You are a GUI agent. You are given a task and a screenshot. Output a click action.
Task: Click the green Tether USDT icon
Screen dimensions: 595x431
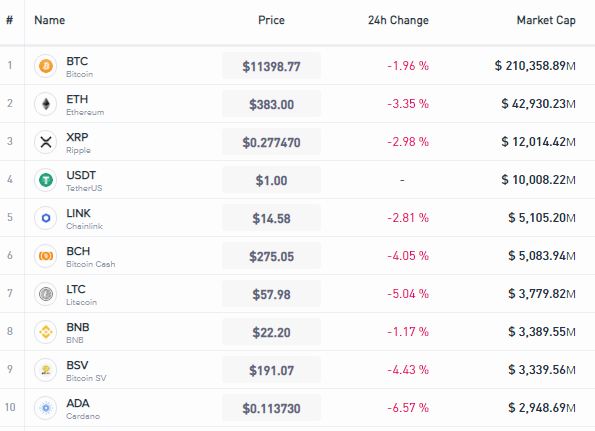(x=46, y=180)
